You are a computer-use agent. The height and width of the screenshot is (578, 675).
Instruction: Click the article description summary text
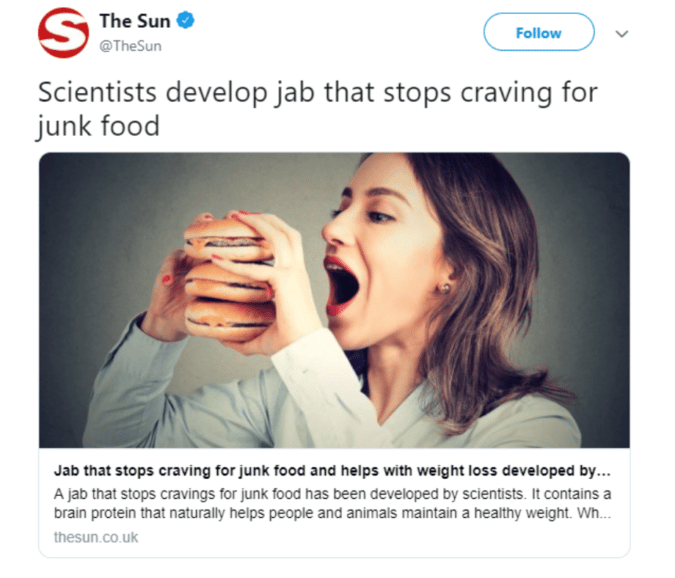332,503
